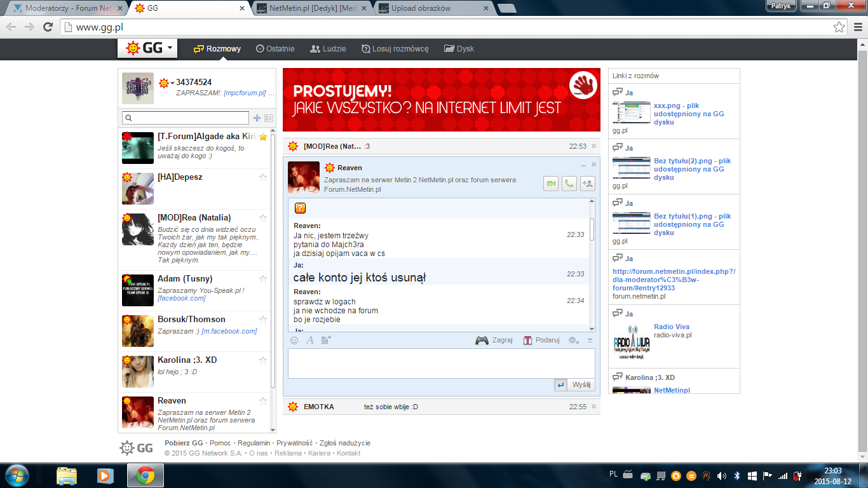
Task: Open the forum.netmetin.pl index.php link
Action: pyautogui.click(x=674, y=280)
